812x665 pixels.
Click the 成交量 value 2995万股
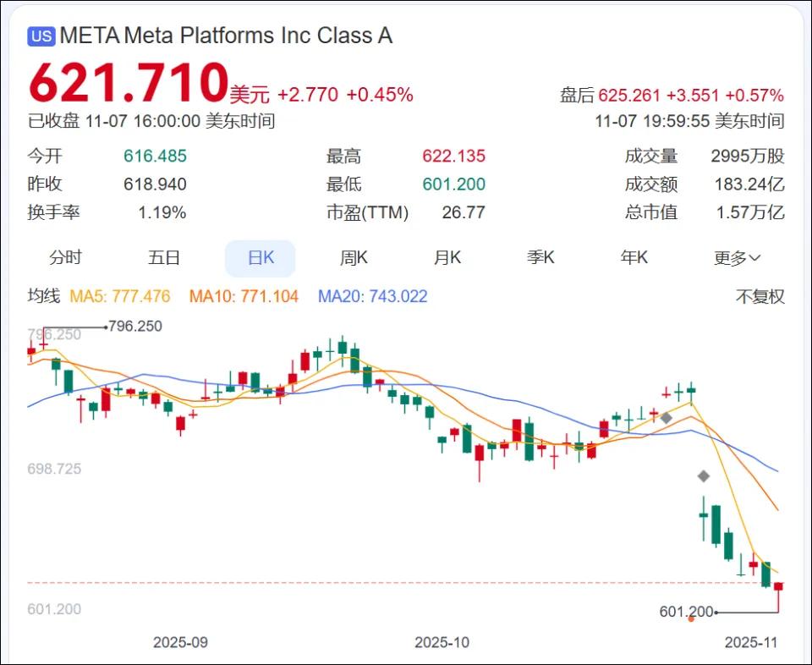pos(748,156)
